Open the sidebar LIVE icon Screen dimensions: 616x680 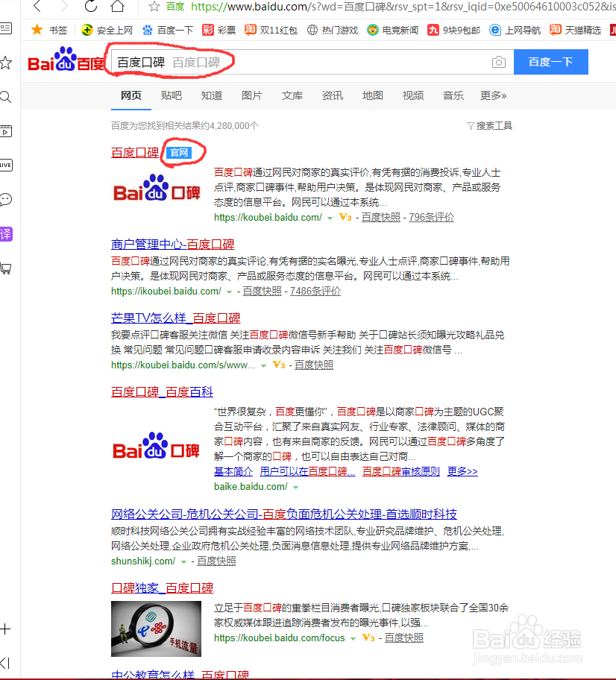6,166
